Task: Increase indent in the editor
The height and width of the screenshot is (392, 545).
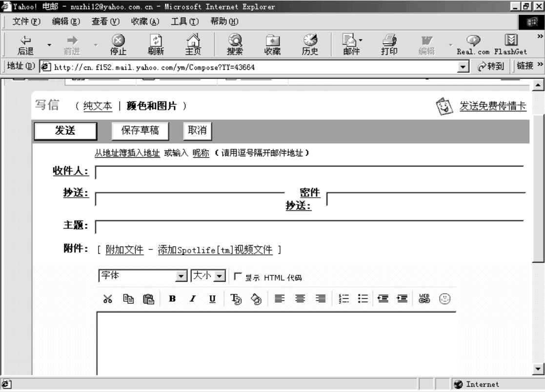Action: pyautogui.click(x=402, y=299)
